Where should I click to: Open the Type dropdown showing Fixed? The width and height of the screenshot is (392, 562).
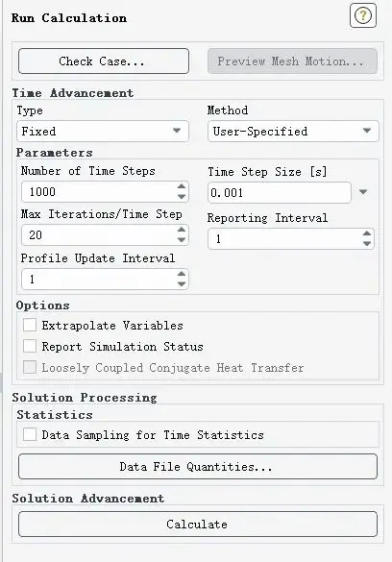click(x=103, y=131)
